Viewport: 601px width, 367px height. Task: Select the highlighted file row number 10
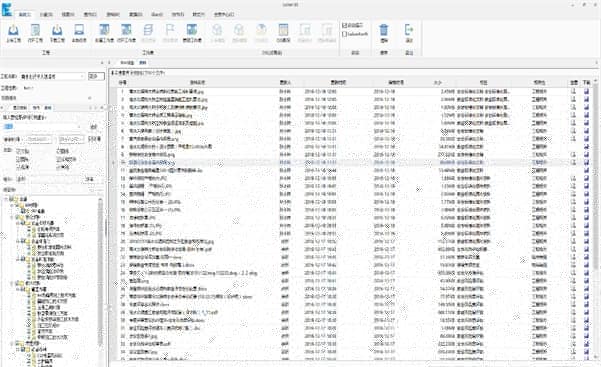click(351, 163)
